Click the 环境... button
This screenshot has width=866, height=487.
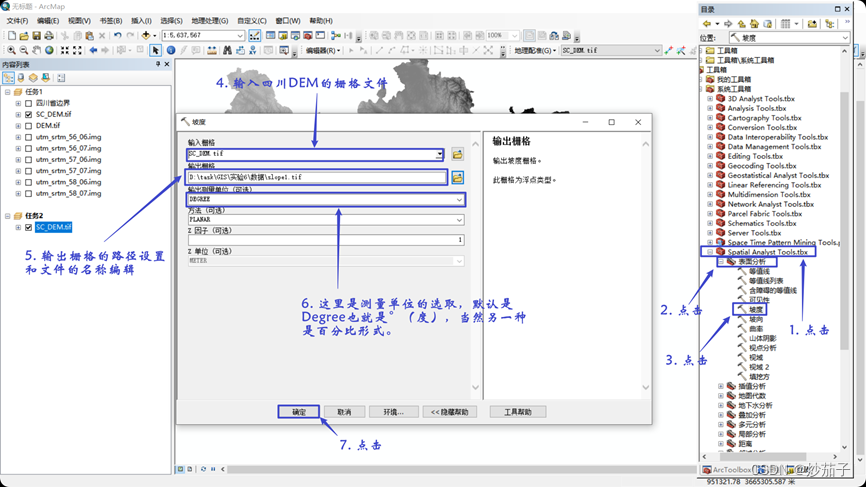[393, 412]
